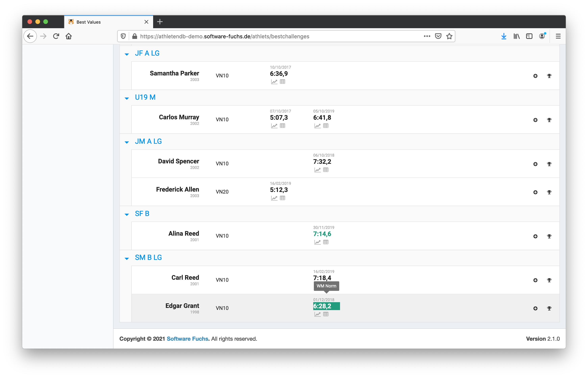588x378 pixels.
Task: Click trophy icon in Carlos Murray row
Action: pos(549,120)
